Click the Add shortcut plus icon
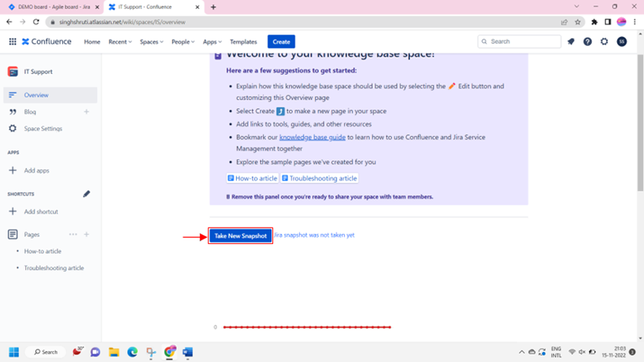 pos(13,211)
